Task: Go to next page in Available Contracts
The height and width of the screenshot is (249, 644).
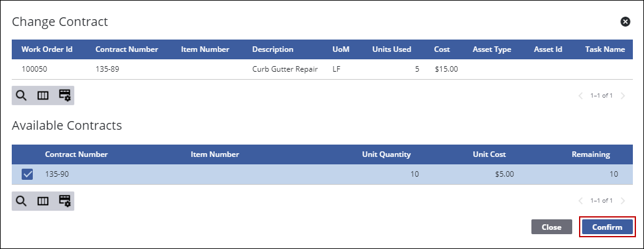Action: pyautogui.click(x=623, y=201)
